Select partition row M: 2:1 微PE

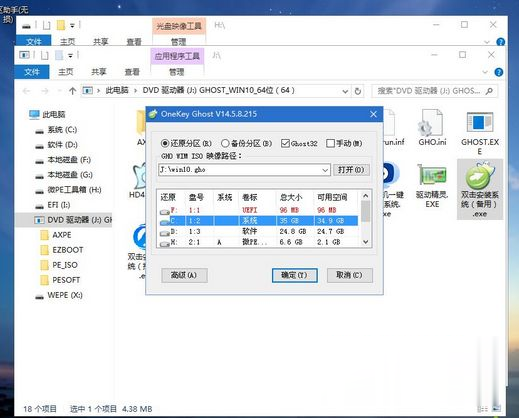point(258,242)
